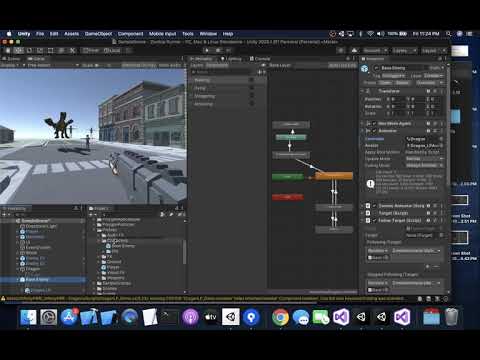Click the Podcasts icon in the Dock
The image size is (480, 360).
[190, 317]
